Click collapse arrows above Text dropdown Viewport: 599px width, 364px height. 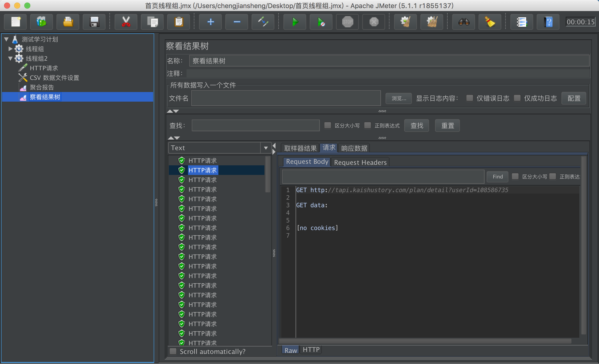[x=174, y=138]
